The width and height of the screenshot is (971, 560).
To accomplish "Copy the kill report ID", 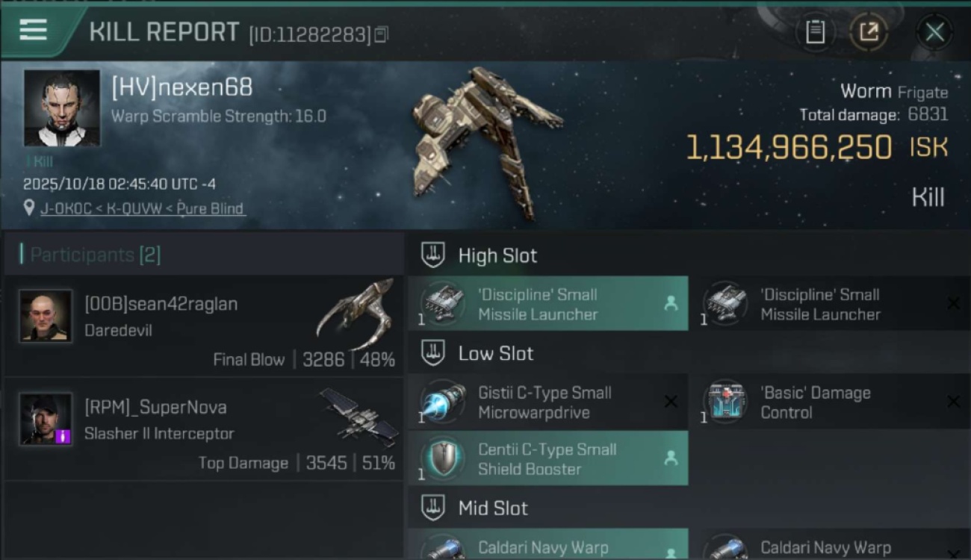I will (381, 34).
